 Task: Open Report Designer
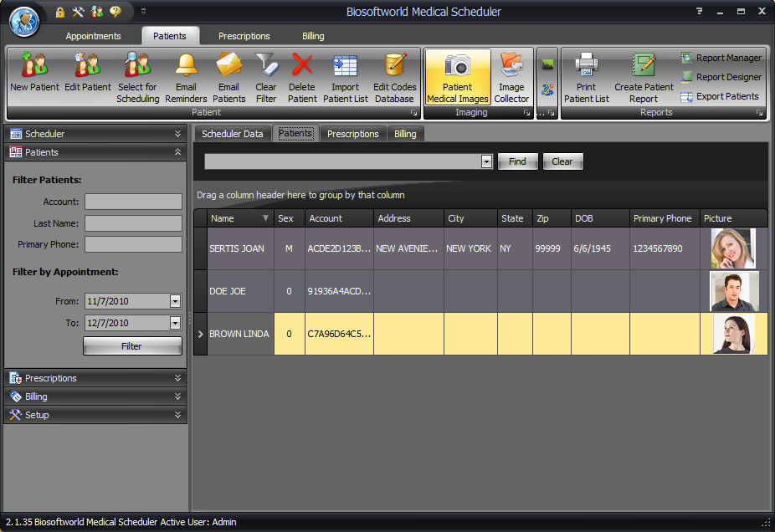click(x=721, y=77)
